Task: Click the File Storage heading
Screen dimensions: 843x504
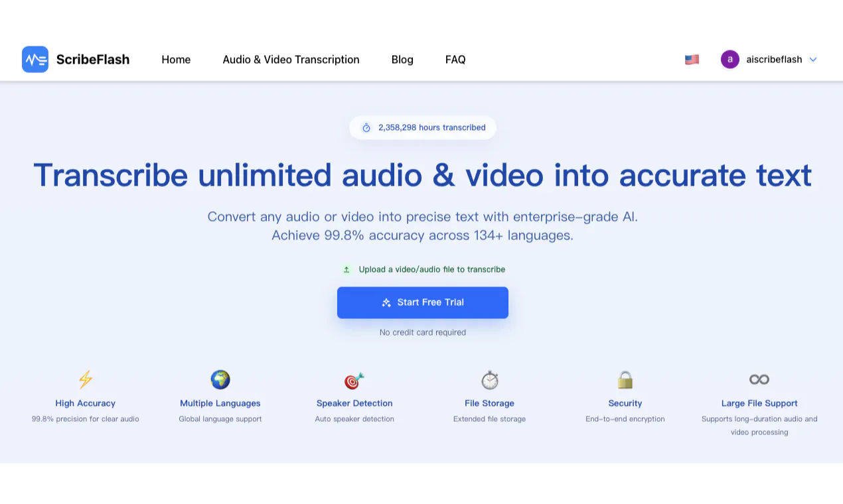Action: pos(490,403)
